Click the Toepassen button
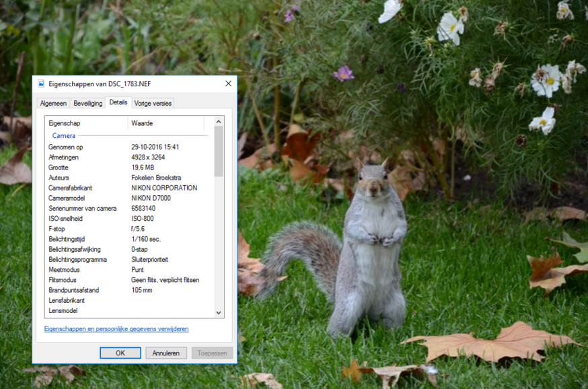 click(212, 353)
